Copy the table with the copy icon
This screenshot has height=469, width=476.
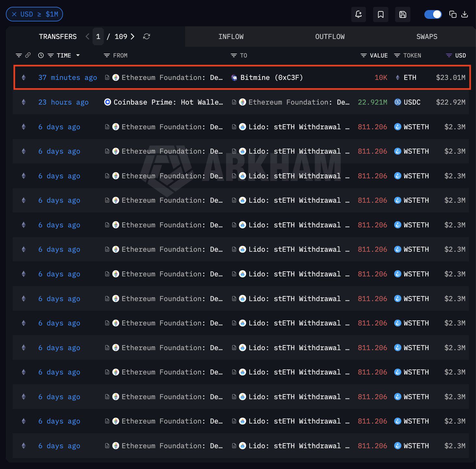pyautogui.click(x=453, y=14)
